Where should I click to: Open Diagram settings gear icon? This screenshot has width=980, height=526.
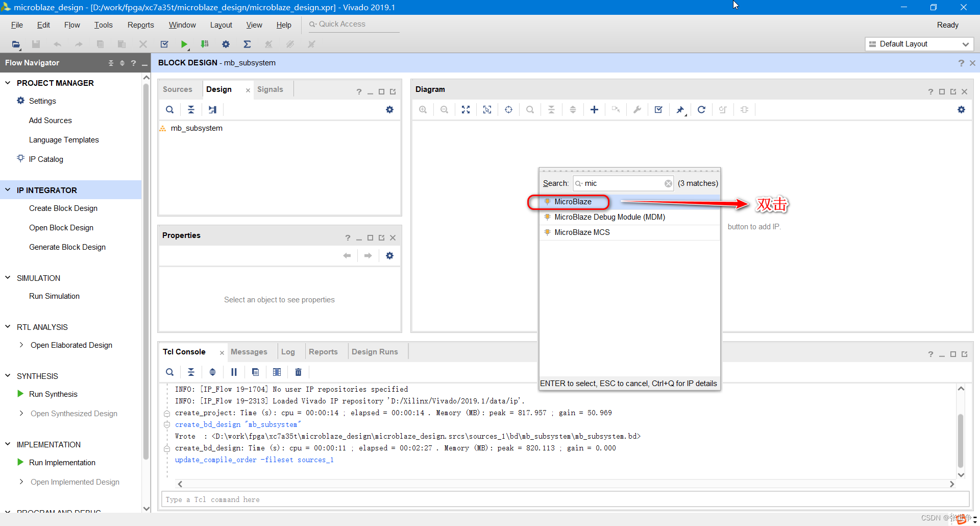click(961, 110)
